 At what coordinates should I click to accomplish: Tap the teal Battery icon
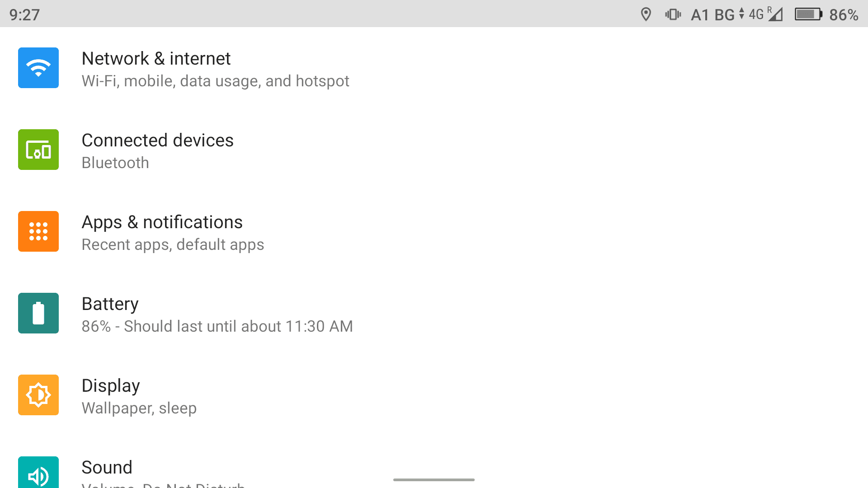coord(38,313)
